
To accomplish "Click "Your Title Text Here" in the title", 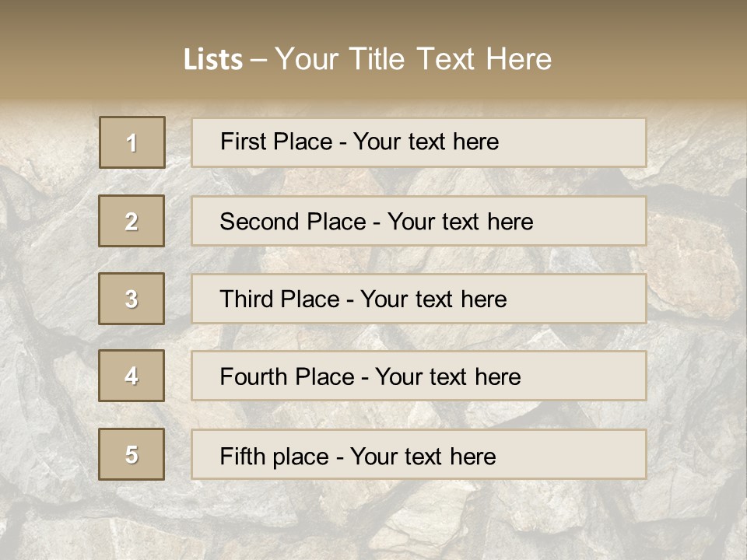I will tap(413, 59).
